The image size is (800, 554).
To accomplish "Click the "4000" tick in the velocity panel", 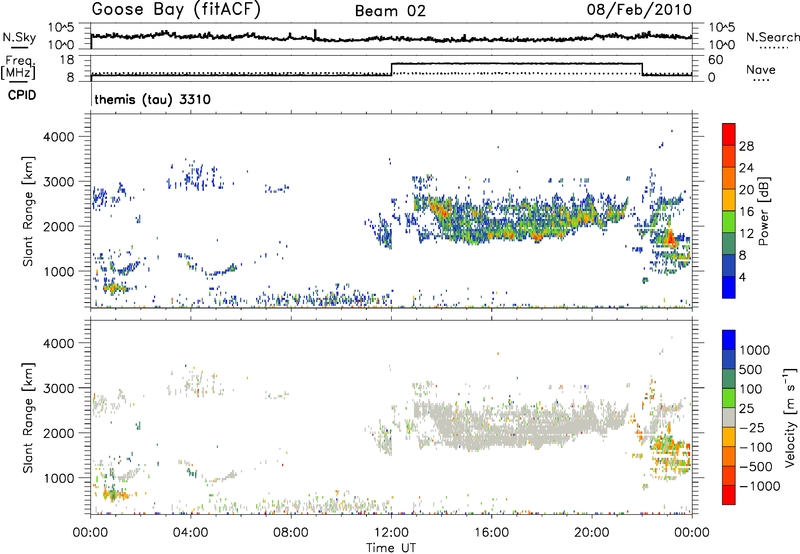I will 58,343.
